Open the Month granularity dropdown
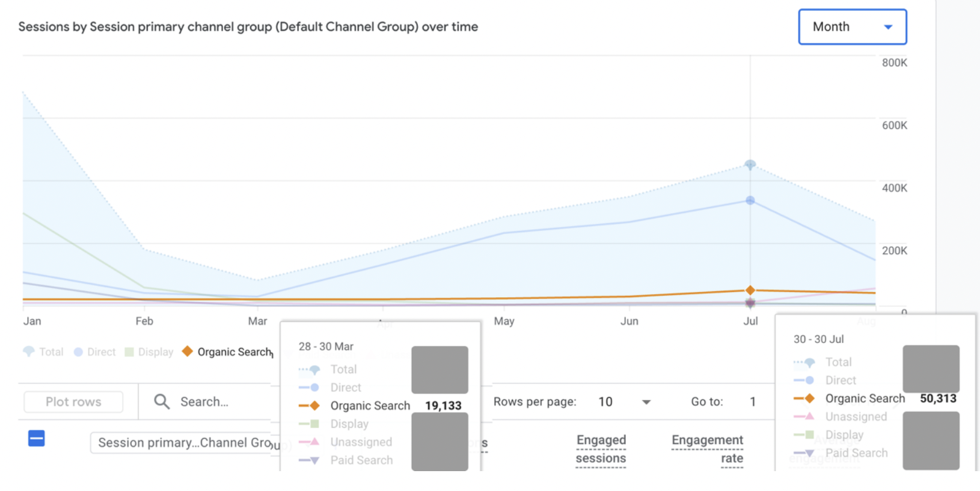980x491 pixels. (852, 27)
